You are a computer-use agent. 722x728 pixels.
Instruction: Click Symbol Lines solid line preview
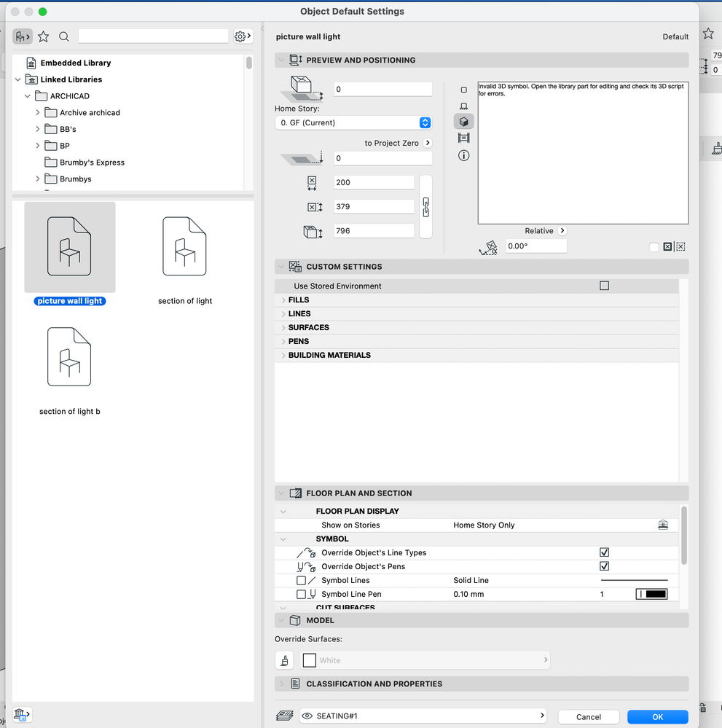pyautogui.click(x=634, y=580)
